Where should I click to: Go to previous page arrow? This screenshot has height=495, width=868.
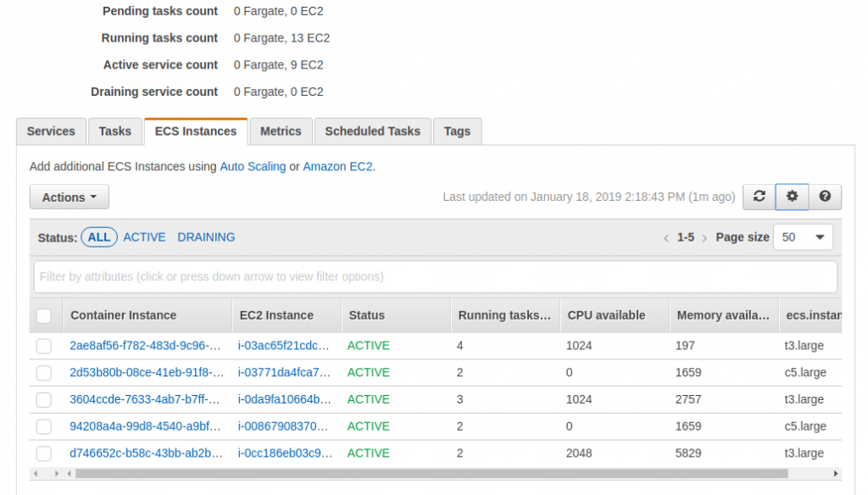click(666, 238)
